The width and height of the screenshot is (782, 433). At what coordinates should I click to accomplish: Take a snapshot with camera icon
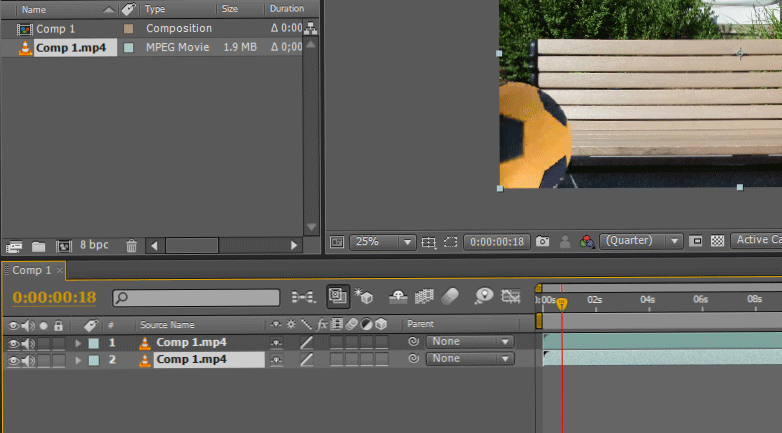pos(543,241)
